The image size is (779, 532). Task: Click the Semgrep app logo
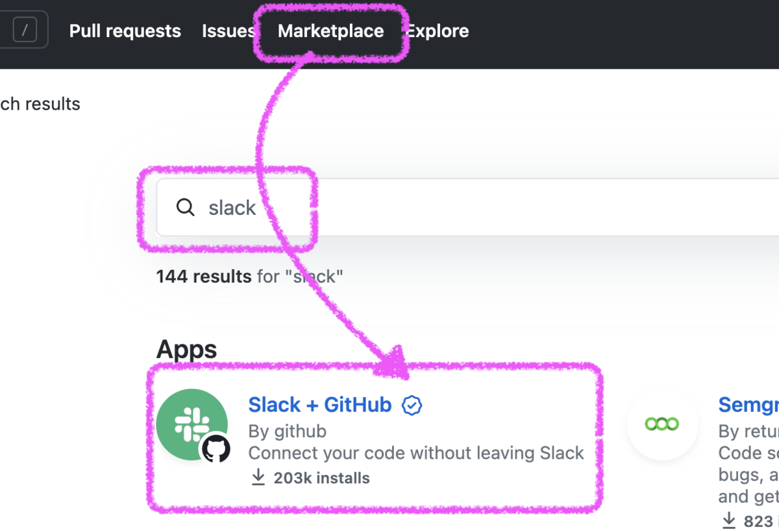[x=662, y=424]
